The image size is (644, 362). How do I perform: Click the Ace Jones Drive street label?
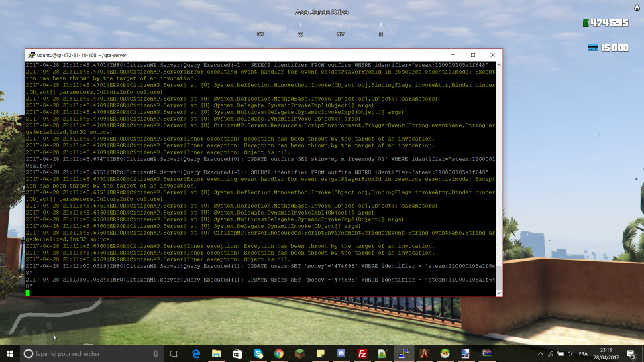tap(321, 12)
